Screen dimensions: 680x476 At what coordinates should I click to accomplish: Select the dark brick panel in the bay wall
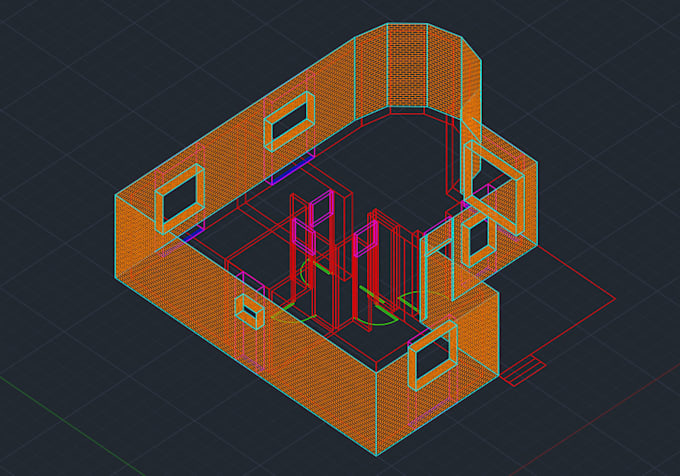click(407, 65)
